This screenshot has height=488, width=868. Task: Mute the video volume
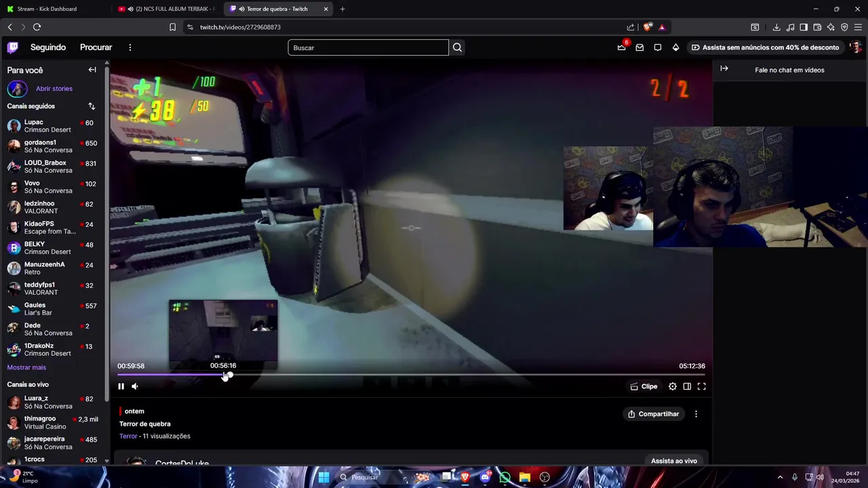135,386
